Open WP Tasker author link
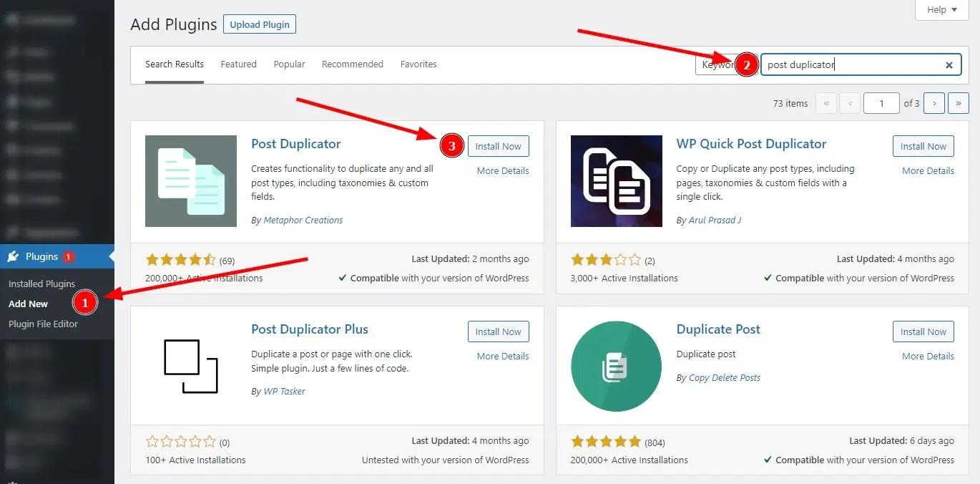Screen dimensions: 980x484 coord(284,391)
